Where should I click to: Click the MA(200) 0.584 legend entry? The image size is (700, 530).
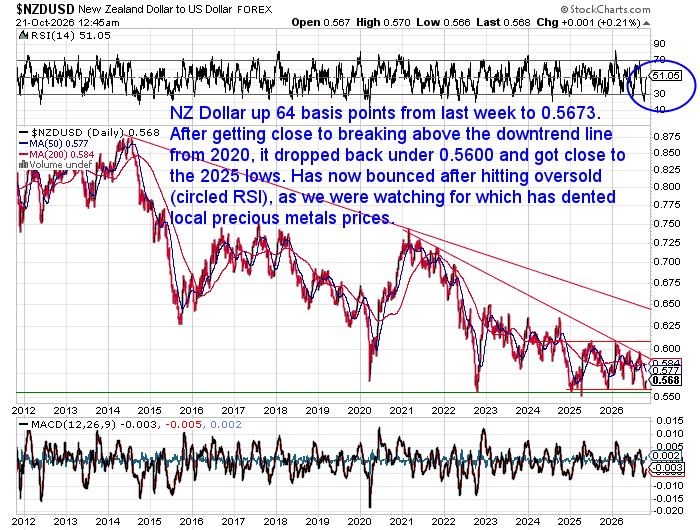[x=62, y=154]
